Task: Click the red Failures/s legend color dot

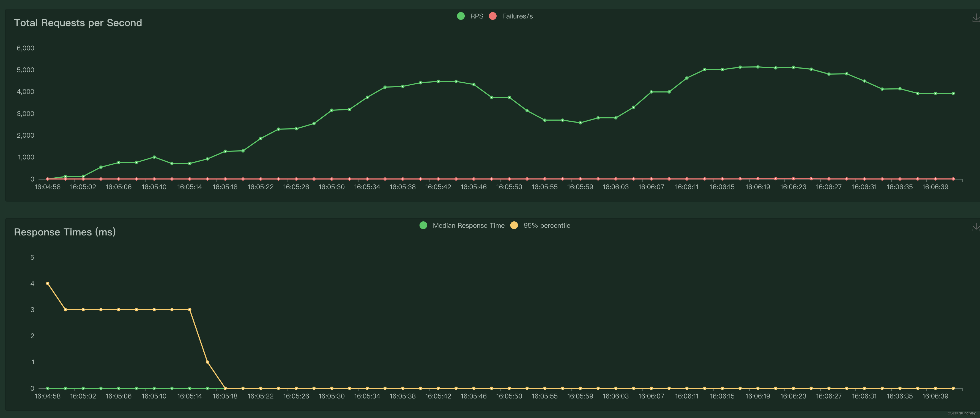Action: 493,16
